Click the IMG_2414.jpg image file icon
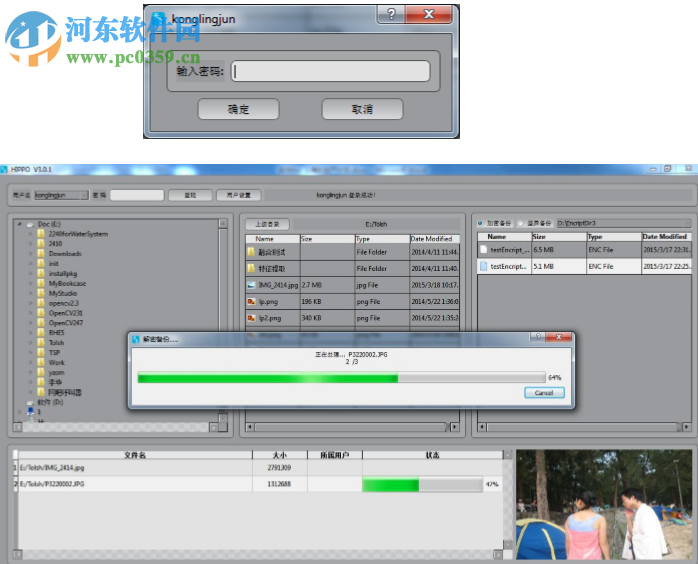 (251, 285)
